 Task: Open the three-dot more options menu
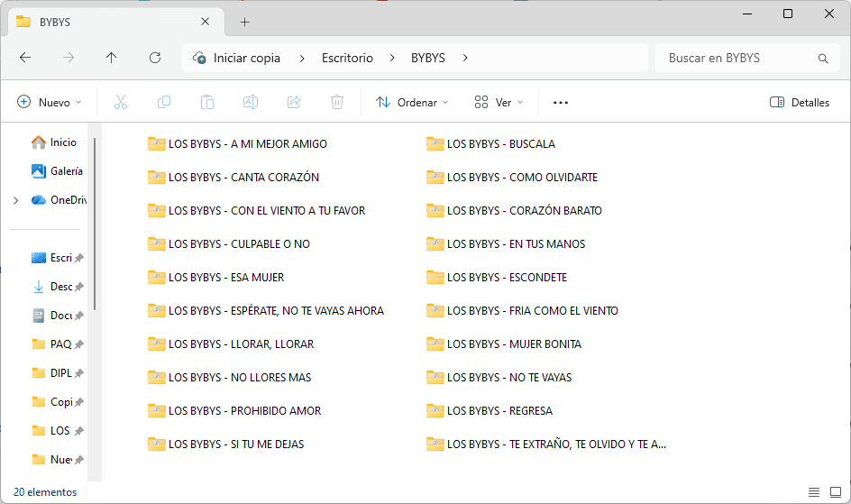pos(561,103)
